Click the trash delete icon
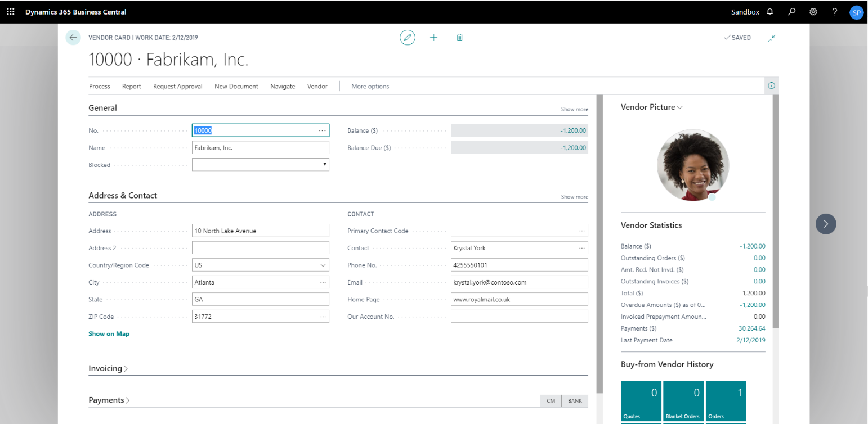 [459, 38]
